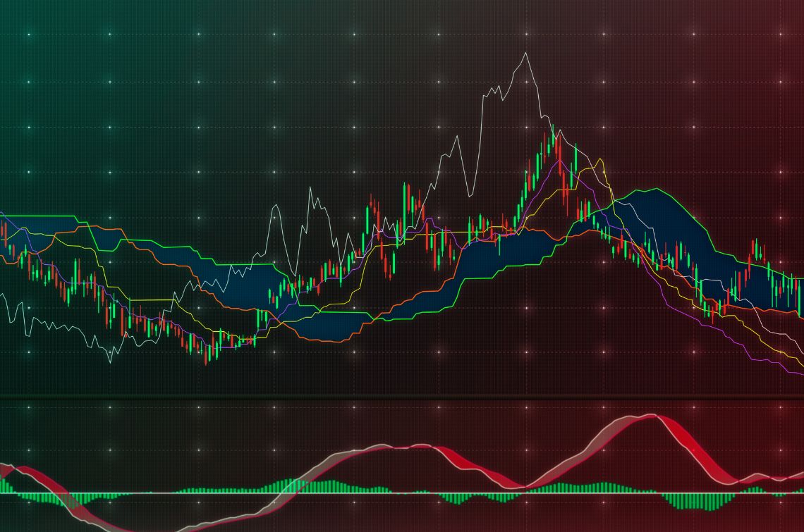Select the divider between price chart and oscillator
The width and height of the screenshot is (804, 532).
402,398
